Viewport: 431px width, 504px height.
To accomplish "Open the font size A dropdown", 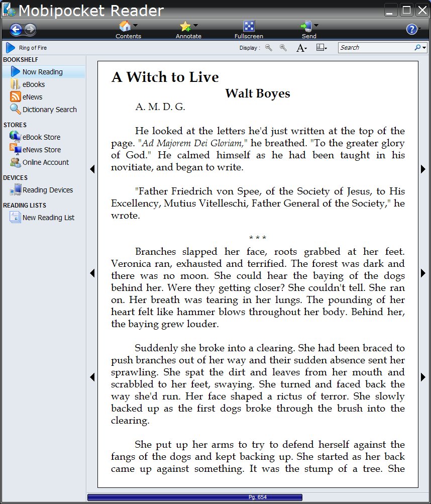I will click(x=301, y=48).
